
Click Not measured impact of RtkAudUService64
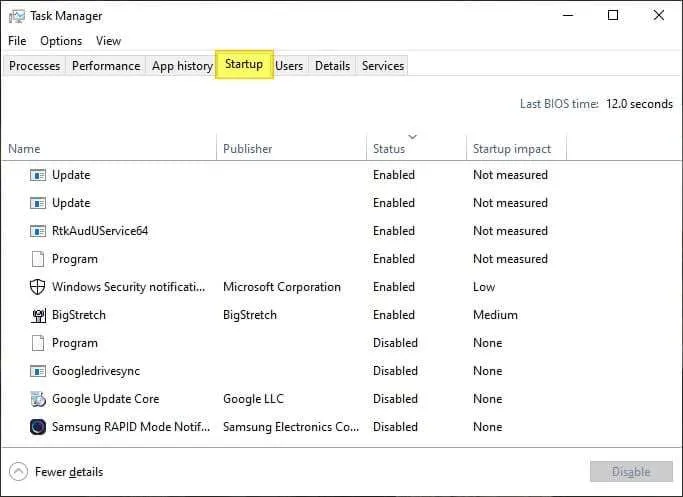click(510, 231)
